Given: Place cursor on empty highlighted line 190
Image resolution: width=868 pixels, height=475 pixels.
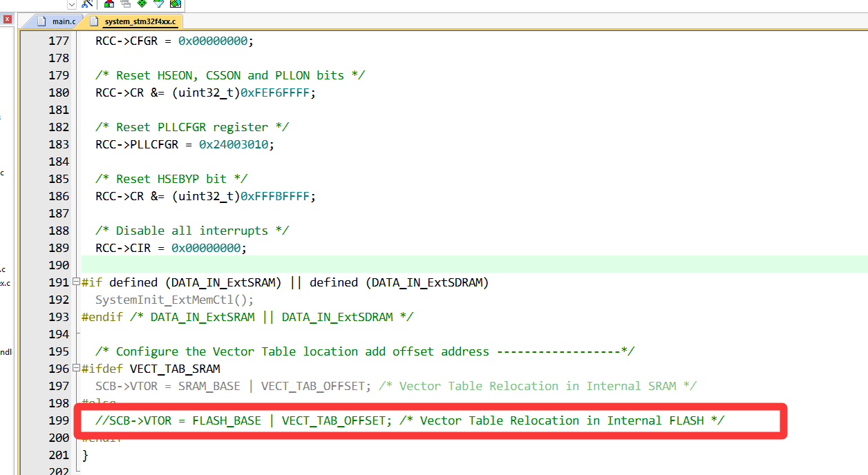Looking at the screenshot, I should (x=474, y=265).
